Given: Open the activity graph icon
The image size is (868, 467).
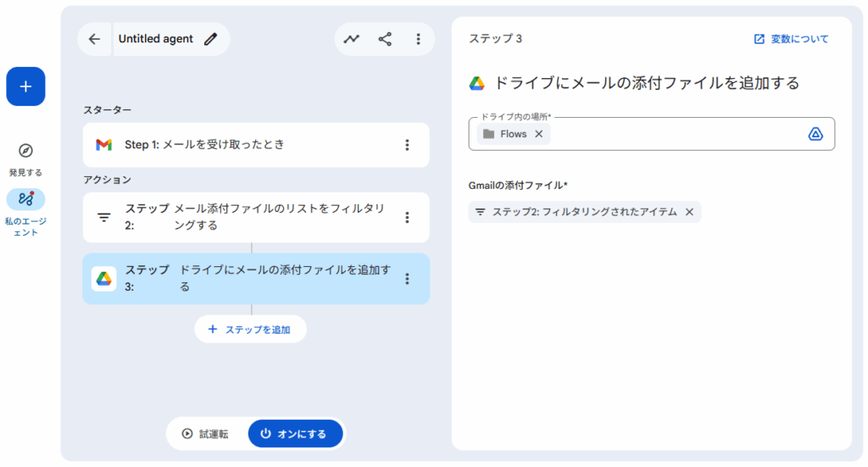Looking at the screenshot, I should (x=352, y=39).
